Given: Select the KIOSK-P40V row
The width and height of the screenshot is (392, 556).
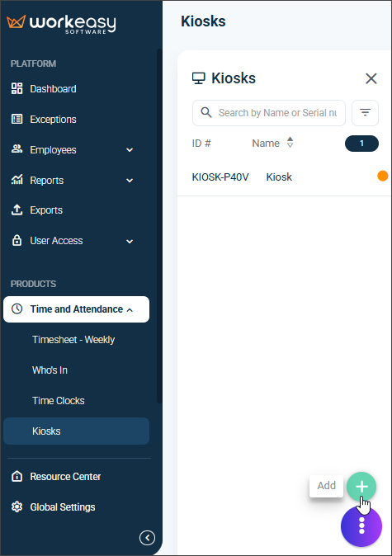Looking at the screenshot, I should pyautogui.click(x=284, y=177).
